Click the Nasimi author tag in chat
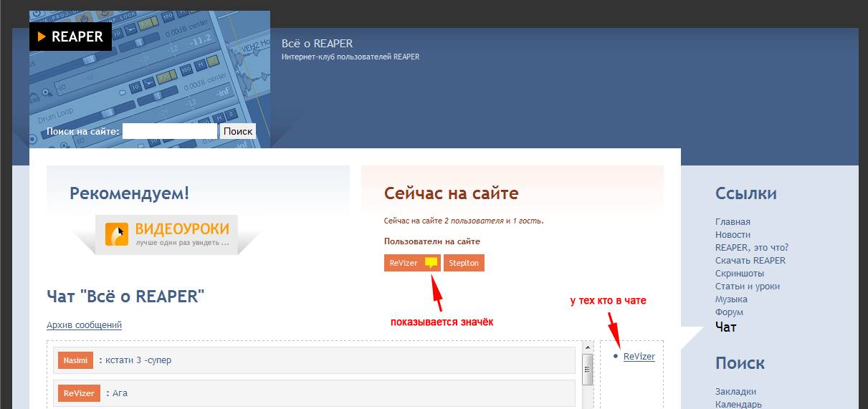Screen dimensions: 868x409 (x=75, y=360)
